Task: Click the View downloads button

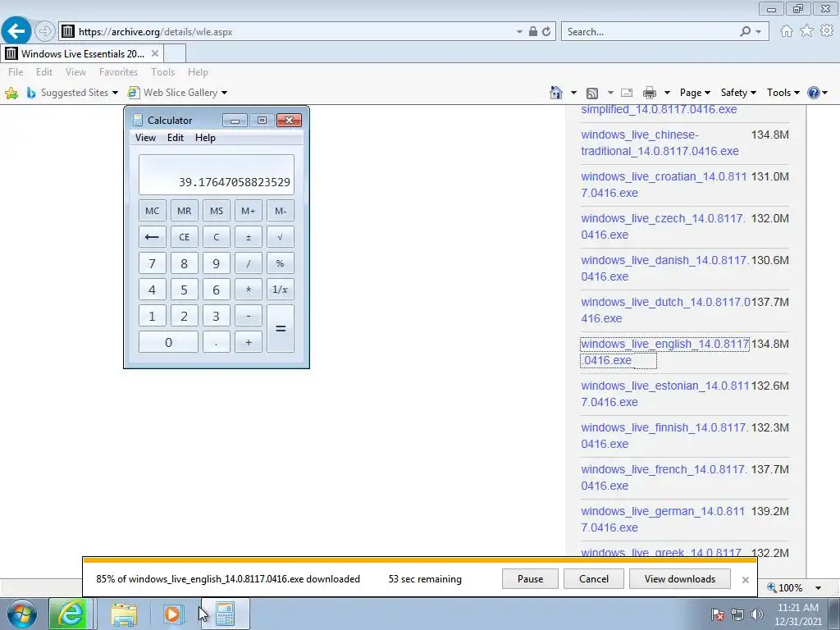Action: tap(680, 578)
